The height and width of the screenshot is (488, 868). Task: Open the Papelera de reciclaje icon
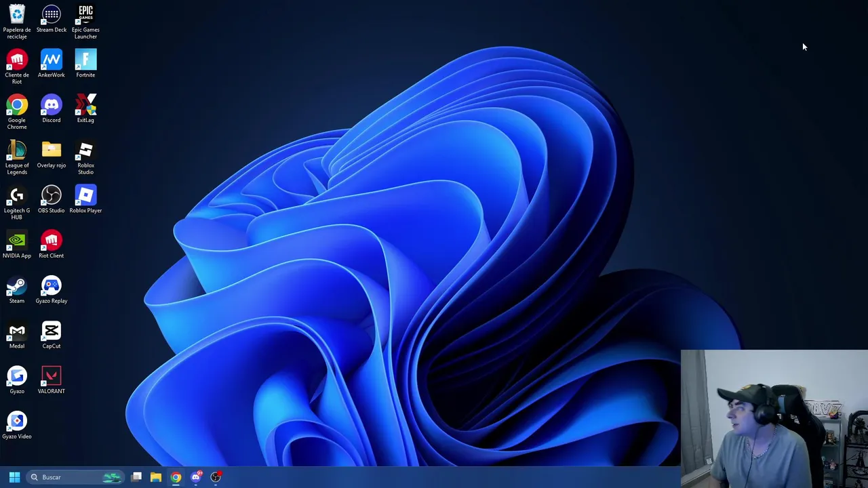(17, 21)
